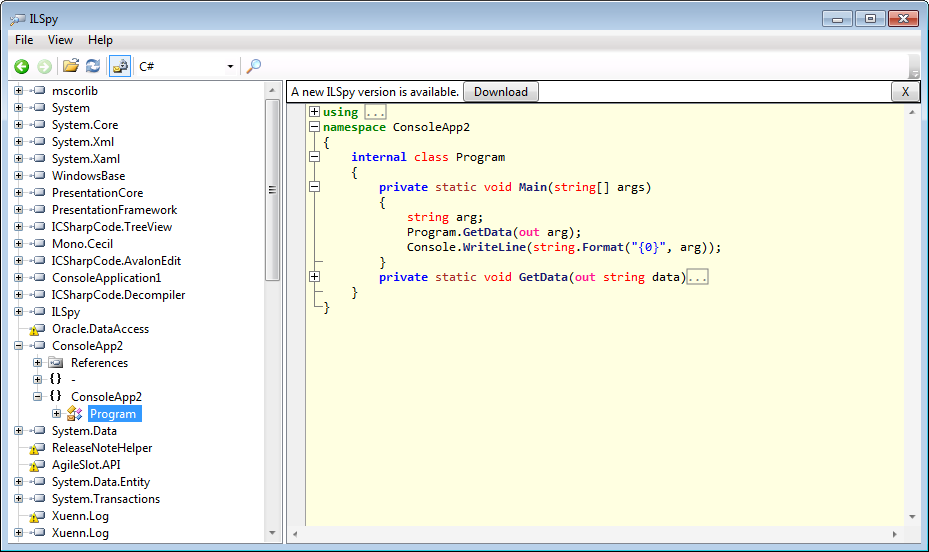
Task: Collapse the ConsoleApp2 namespace node
Action: tap(37, 396)
